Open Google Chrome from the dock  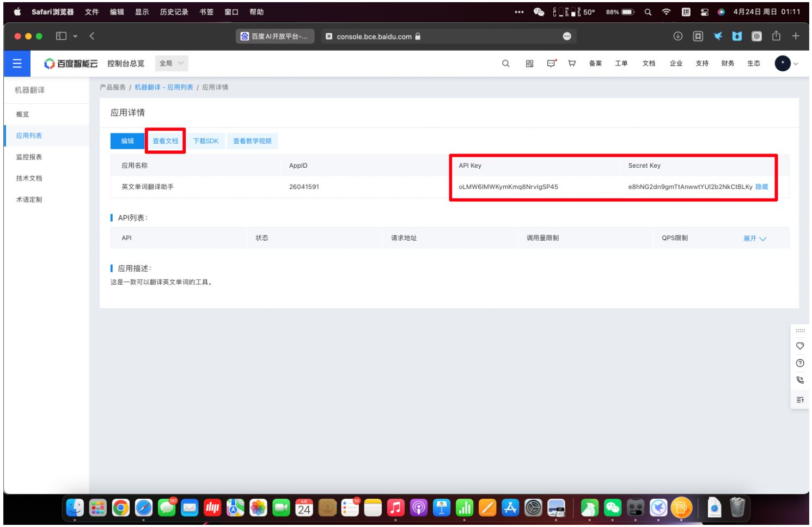(121, 508)
